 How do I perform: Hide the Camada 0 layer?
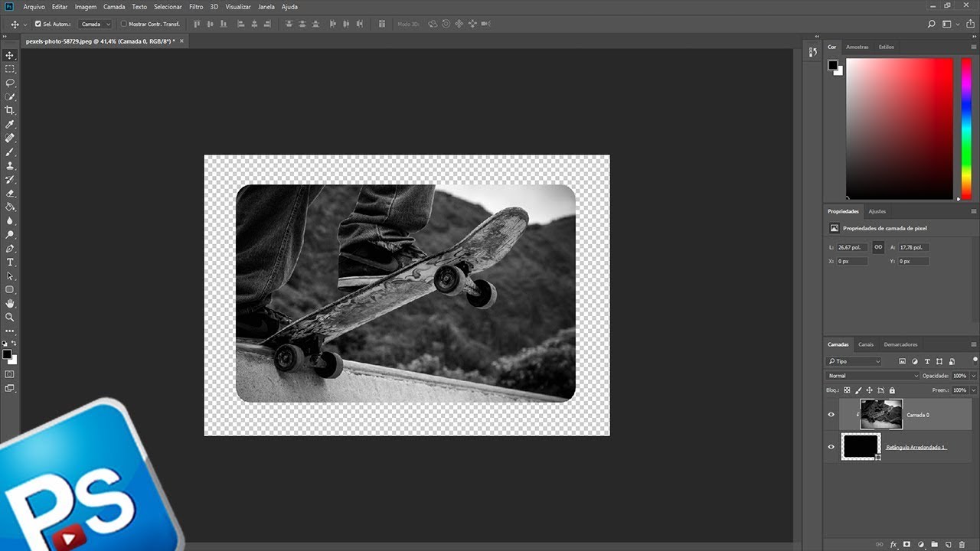point(831,415)
